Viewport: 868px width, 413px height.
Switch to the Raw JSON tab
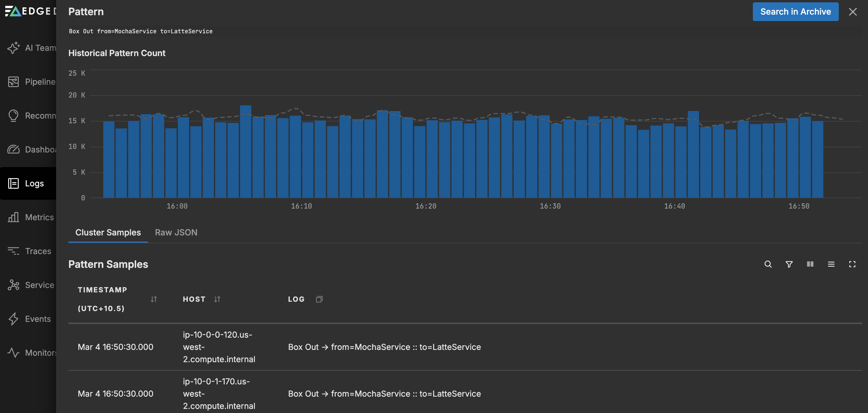176,232
